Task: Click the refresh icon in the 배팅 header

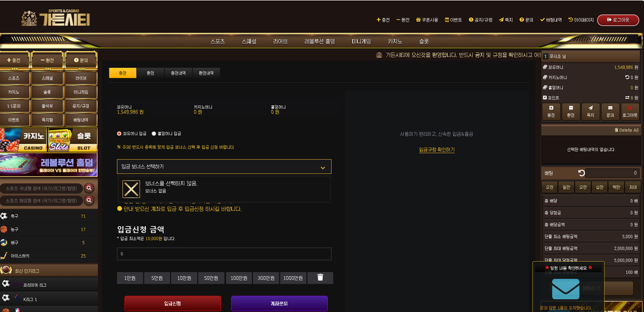Action: tap(581, 173)
